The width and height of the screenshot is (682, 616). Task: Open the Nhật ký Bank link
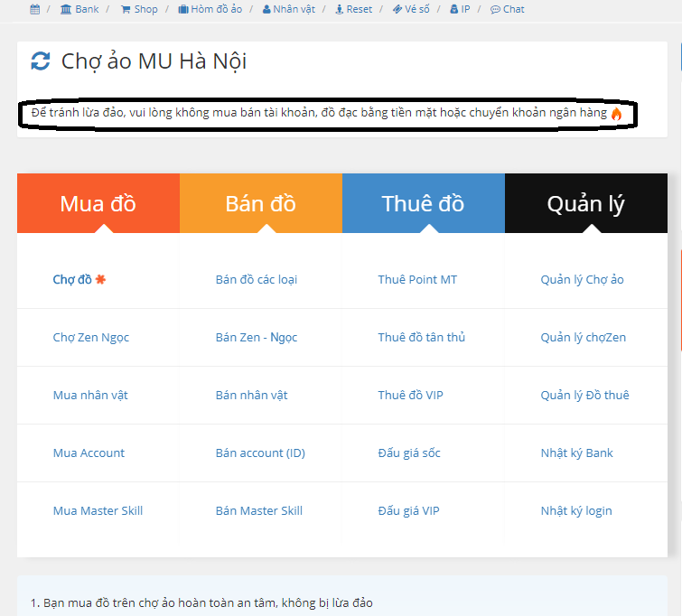576,453
